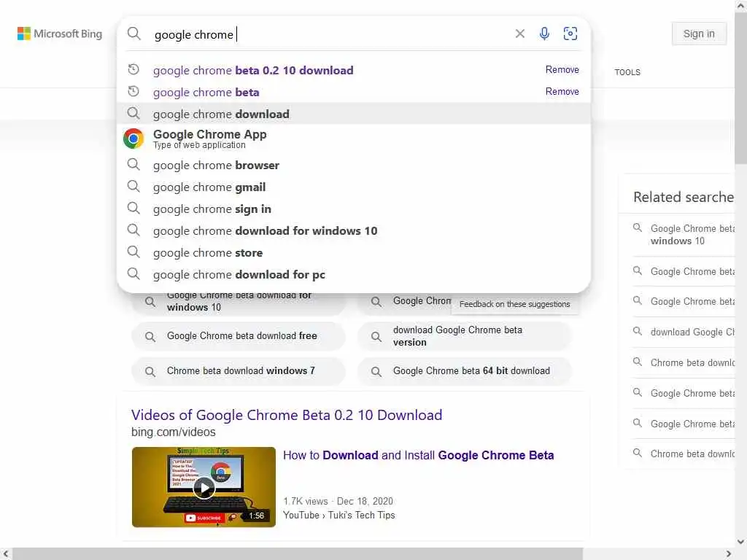Open 'download Google Chrome beta version' chip
Image resolution: width=747 pixels, height=560 pixels.
coord(465,336)
